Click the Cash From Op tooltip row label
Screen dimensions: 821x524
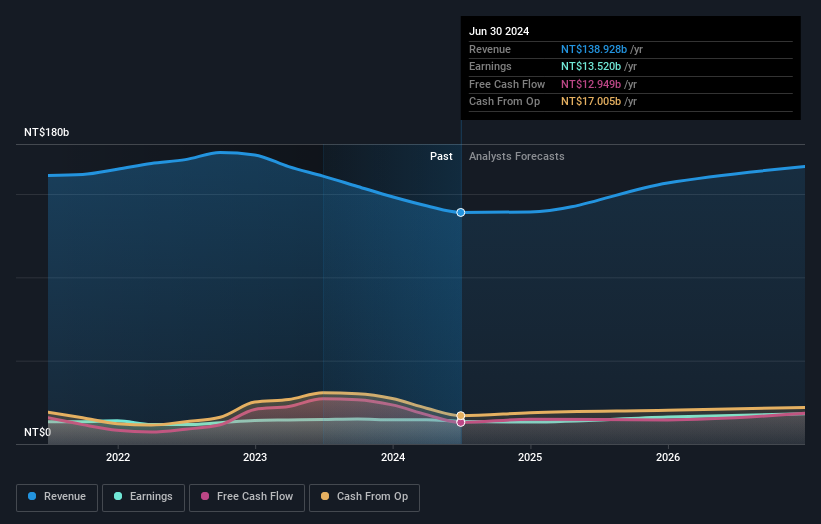tap(504, 102)
